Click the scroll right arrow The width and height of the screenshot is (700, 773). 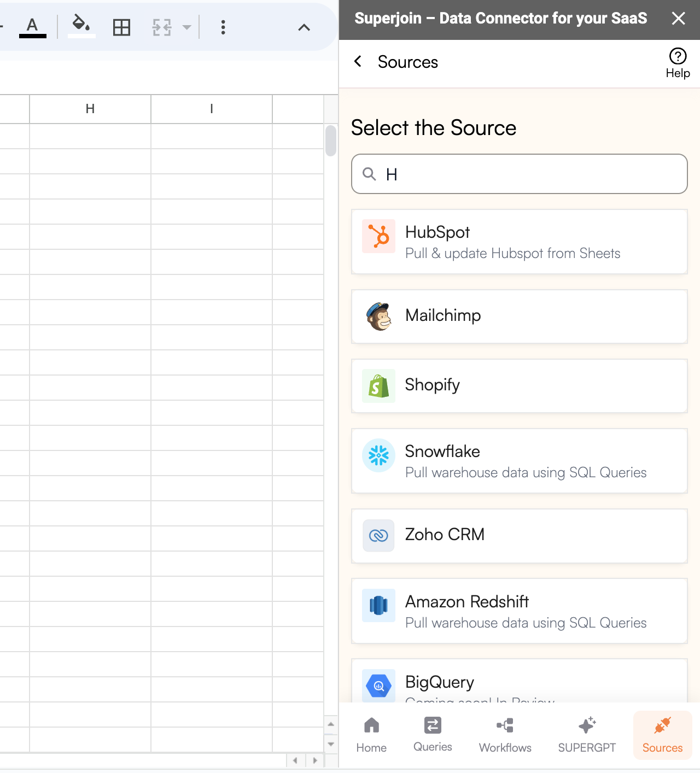click(x=314, y=760)
